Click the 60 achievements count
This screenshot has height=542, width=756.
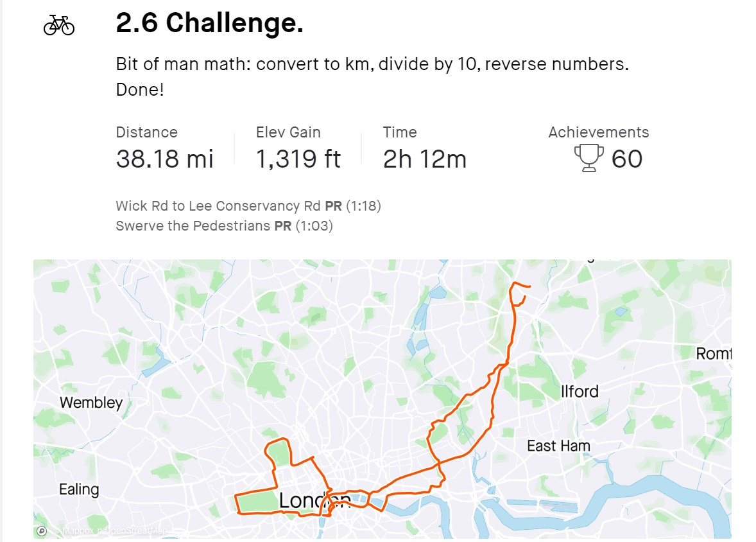(627, 159)
